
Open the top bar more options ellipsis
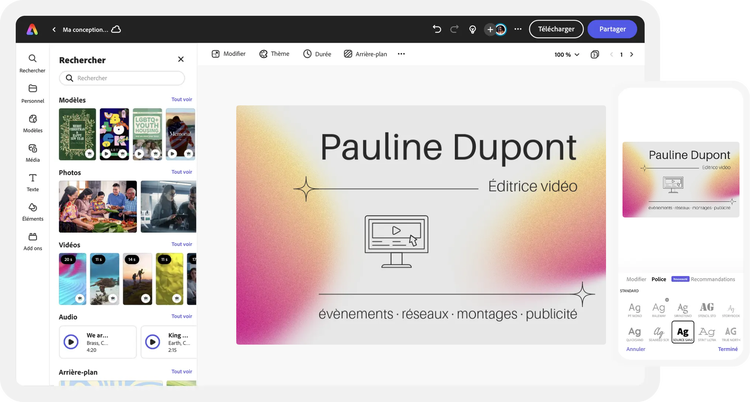click(x=518, y=29)
